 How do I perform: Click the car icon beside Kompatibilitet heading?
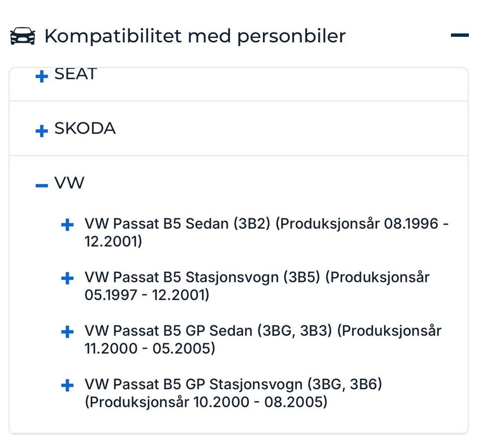23,36
